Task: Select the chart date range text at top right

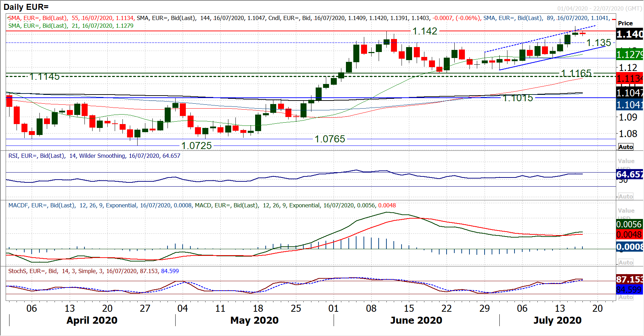Action: coord(599,8)
